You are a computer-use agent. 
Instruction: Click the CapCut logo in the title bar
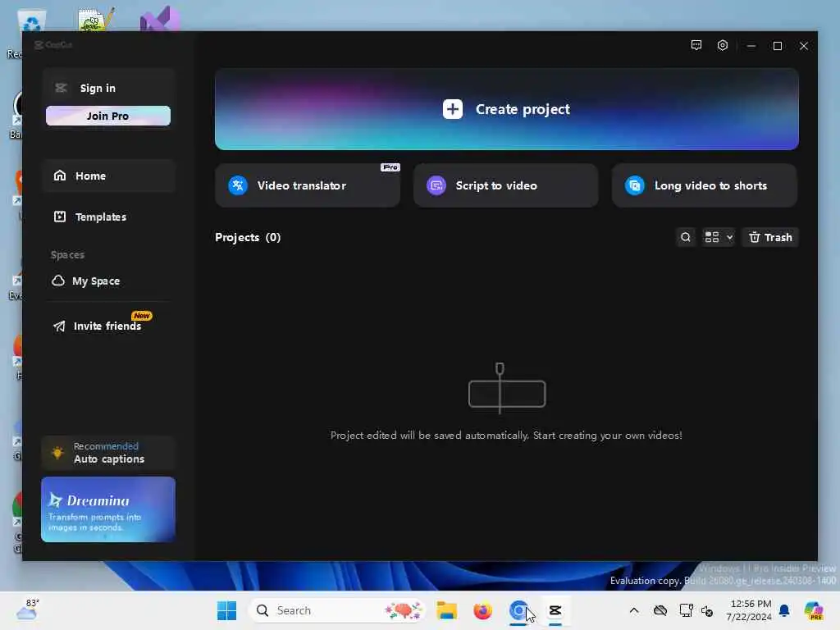[x=53, y=44]
